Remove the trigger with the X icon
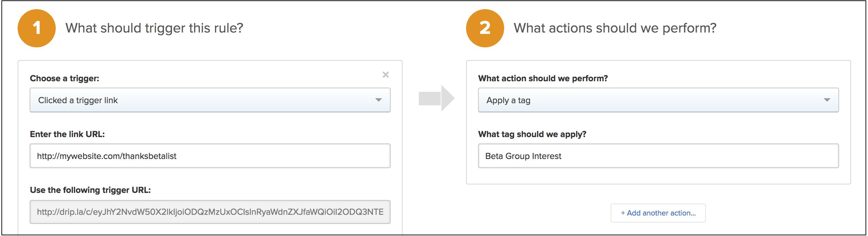868x236 pixels. pos(386,75)
